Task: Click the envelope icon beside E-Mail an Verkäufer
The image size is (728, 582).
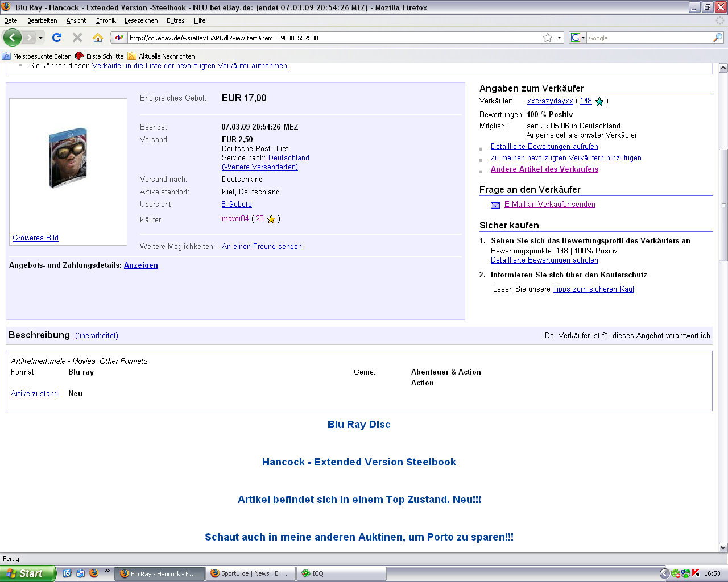Action: tap(495, 205)
